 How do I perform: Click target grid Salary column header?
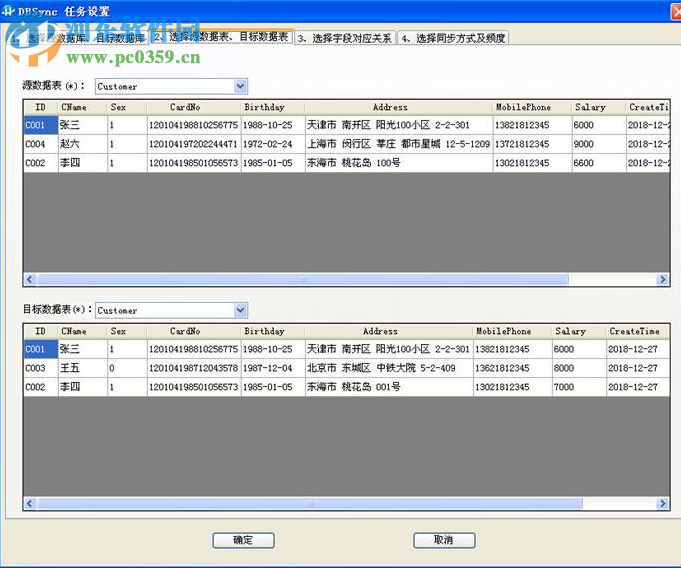point(579,331)
